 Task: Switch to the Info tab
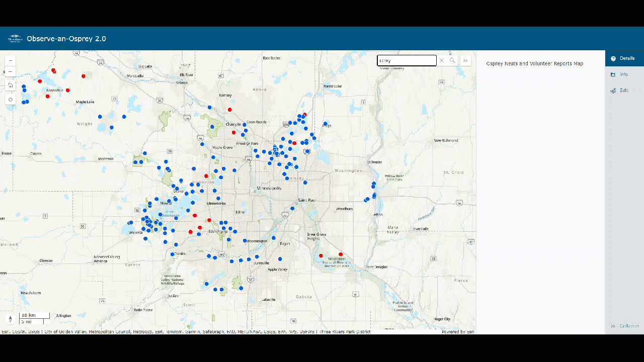(624, 74)
